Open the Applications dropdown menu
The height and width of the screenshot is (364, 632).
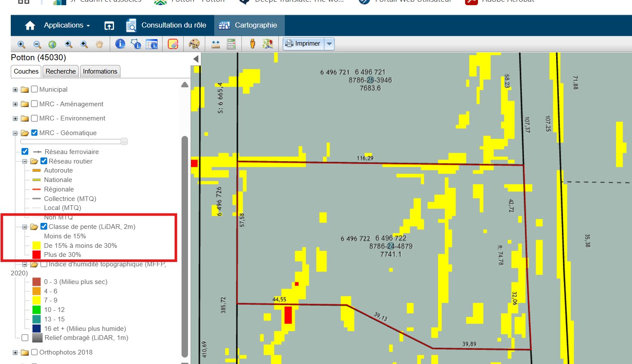pyautogui.click(x=67, y=25)
